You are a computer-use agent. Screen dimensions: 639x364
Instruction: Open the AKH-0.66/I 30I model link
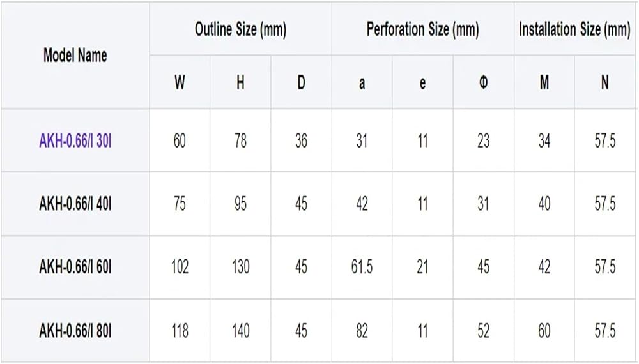(x=75, y=141)
